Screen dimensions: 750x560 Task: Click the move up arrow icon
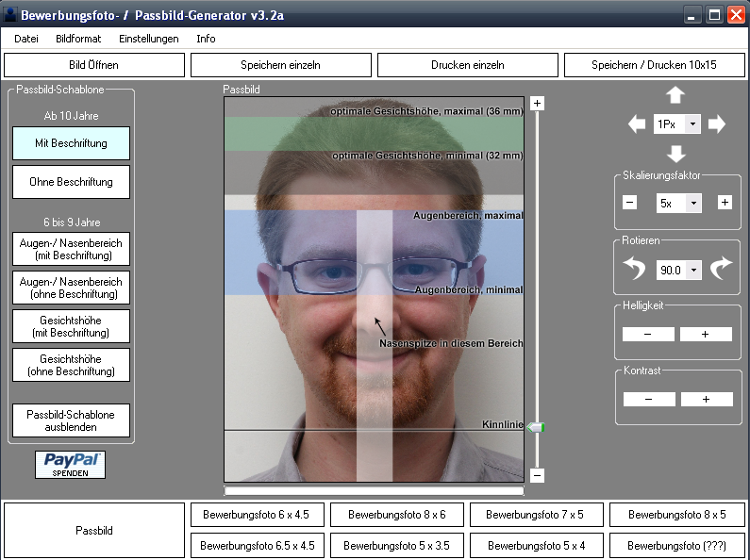click(675, 95)
